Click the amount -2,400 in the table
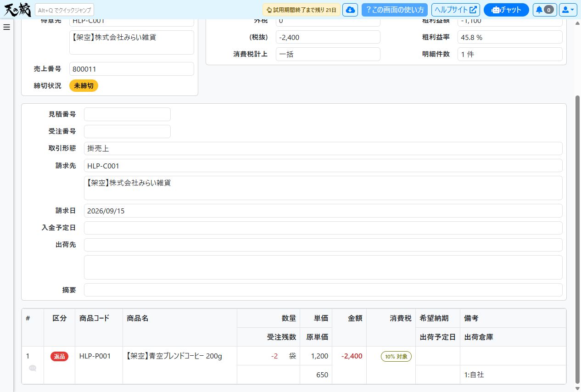The height and width of the screenshot is (392, 581). 352,356
